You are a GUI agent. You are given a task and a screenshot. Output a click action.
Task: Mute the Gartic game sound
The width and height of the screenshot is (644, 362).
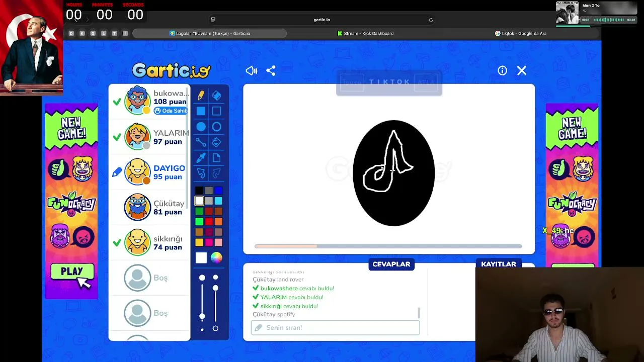coord(252,71)
